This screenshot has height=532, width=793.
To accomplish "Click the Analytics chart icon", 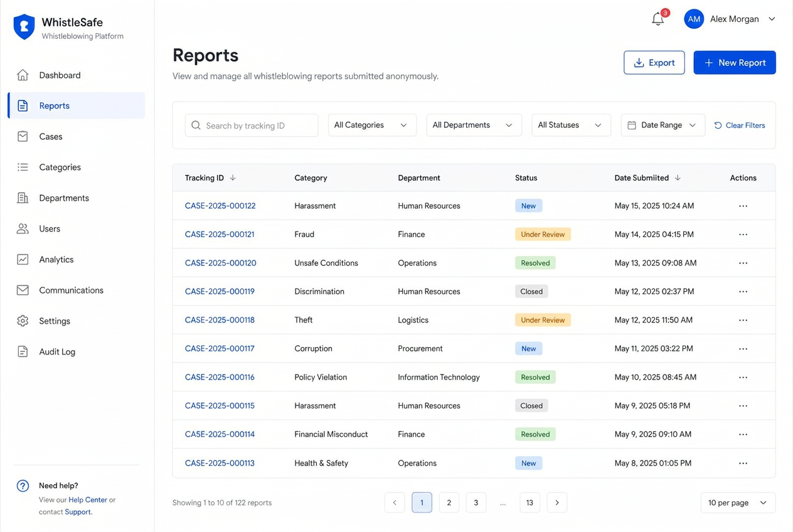I will coord(23,259).
